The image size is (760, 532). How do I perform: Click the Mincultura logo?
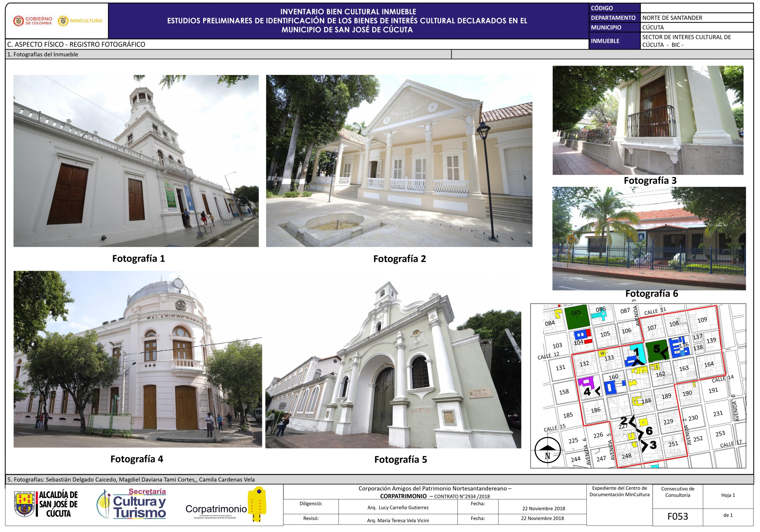(x=80, y=21)
